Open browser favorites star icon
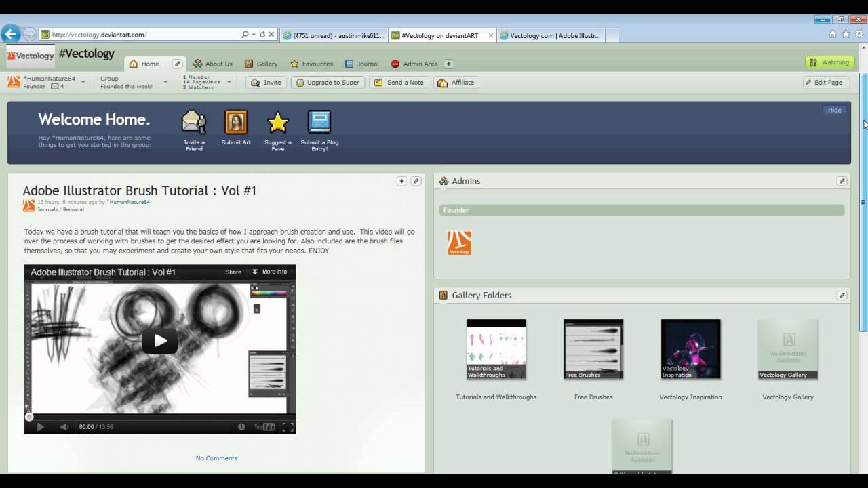 (x=846, y=34)
